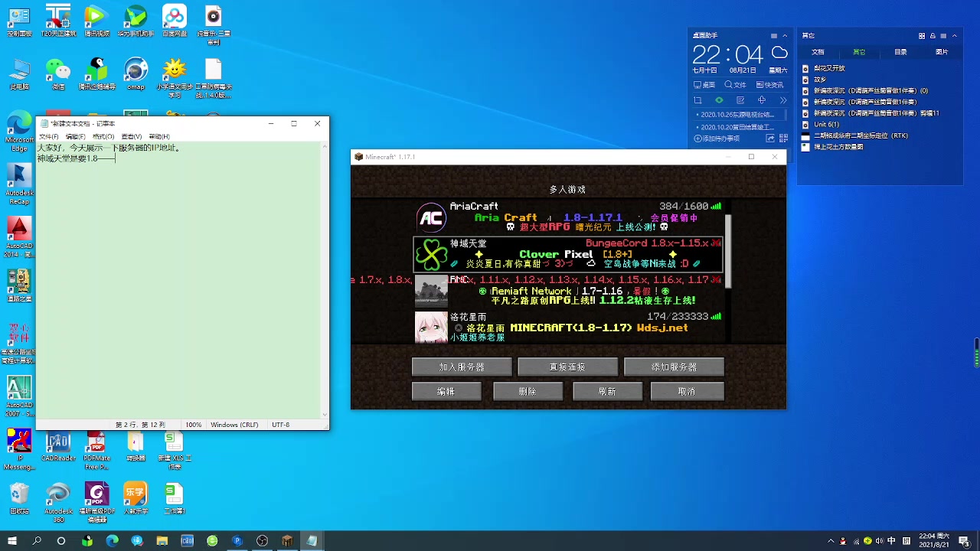
Task: Select the 神域天堂 clover server icon
Action: pos(431,255)
